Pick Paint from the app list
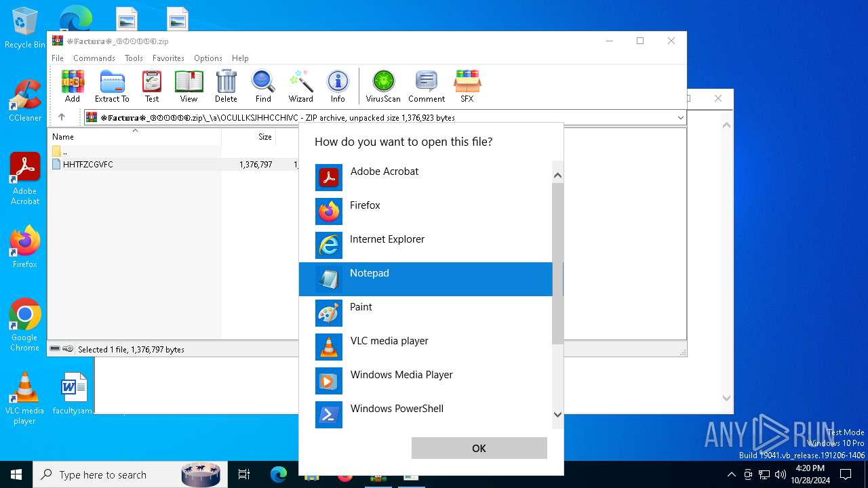Image resolution: width=868 pixels, height=488 pixels. 426,313
